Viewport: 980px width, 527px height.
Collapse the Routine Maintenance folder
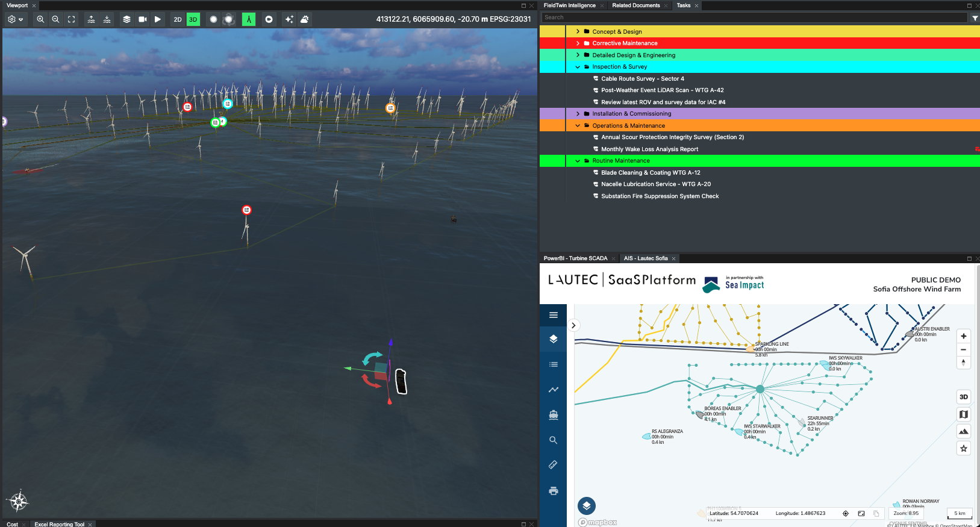point(578,161)
